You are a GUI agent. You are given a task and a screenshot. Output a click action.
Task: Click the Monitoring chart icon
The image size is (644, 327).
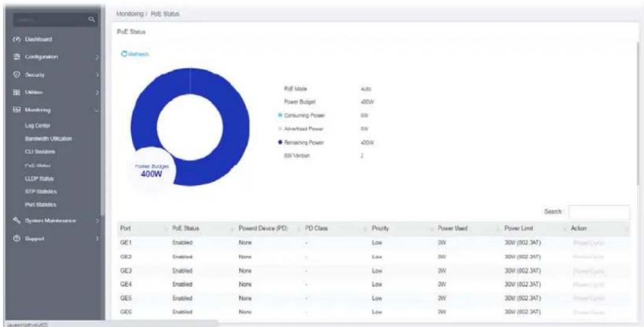17,110
